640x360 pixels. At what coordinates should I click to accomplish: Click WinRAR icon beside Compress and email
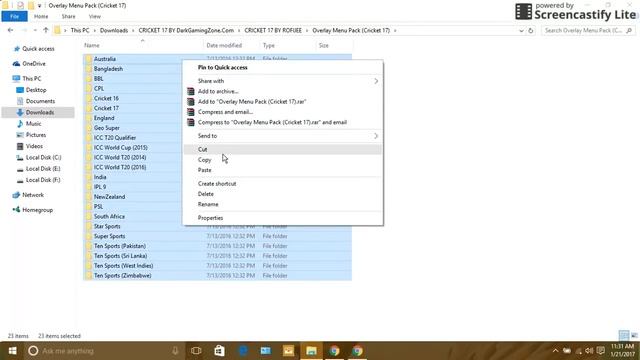(x=191, y=112)
